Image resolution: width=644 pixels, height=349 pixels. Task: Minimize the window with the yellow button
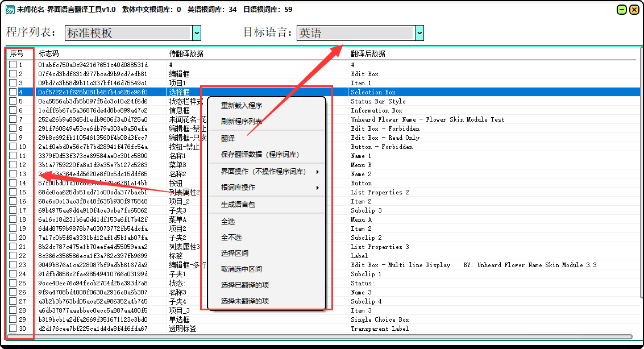[x=621, y=9]
